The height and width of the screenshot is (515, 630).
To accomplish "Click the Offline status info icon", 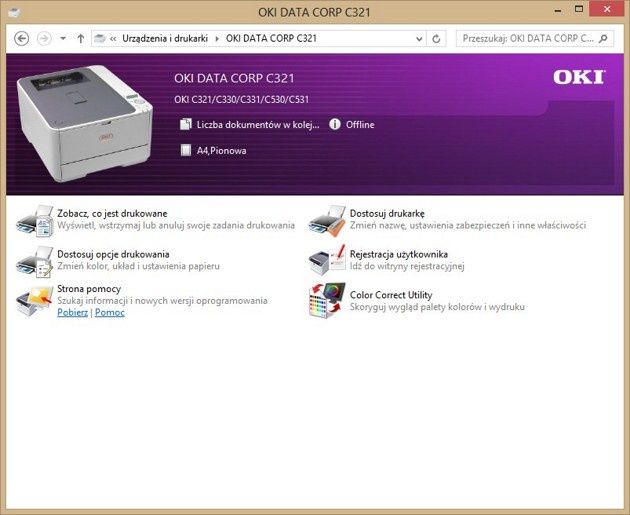I will tap(335, 124).
